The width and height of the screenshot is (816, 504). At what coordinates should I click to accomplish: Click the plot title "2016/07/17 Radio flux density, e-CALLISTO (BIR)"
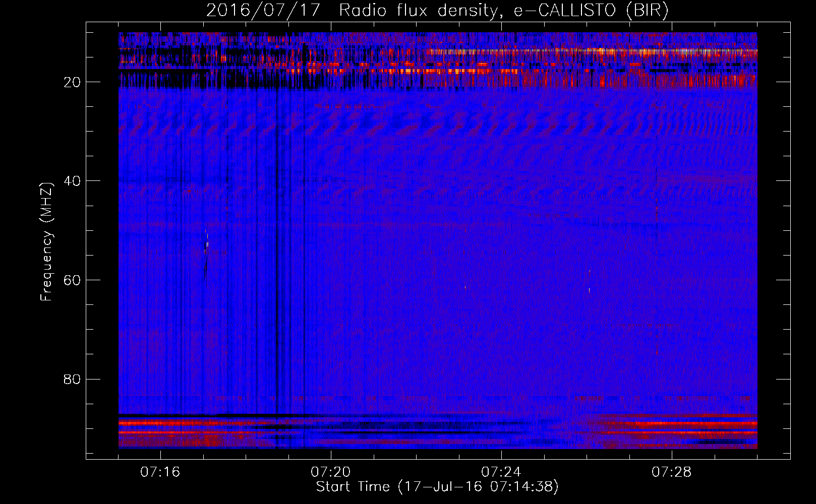437,11
